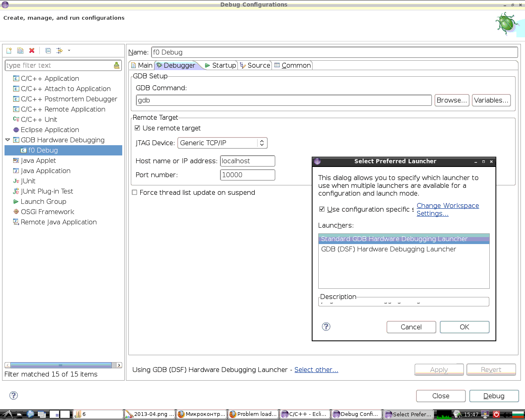This screenshot has height=420, width=525.
Task: Delete selected launch configuration (red X)
Action: click(32, 50)
